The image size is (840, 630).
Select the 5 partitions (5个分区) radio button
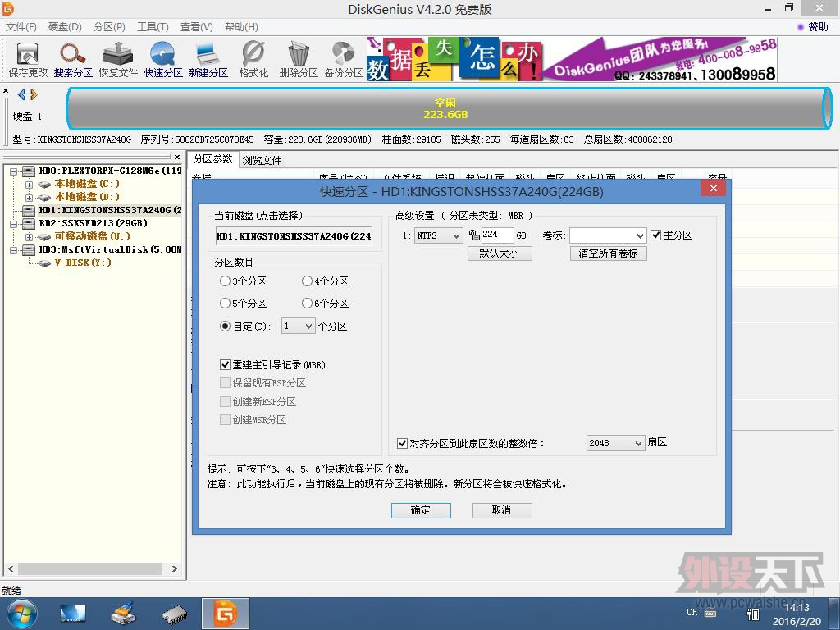pos(225,304)
